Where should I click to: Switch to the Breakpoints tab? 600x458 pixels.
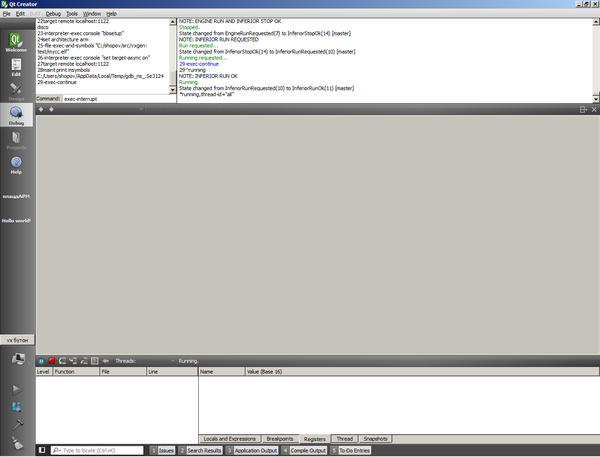point(280,439)
